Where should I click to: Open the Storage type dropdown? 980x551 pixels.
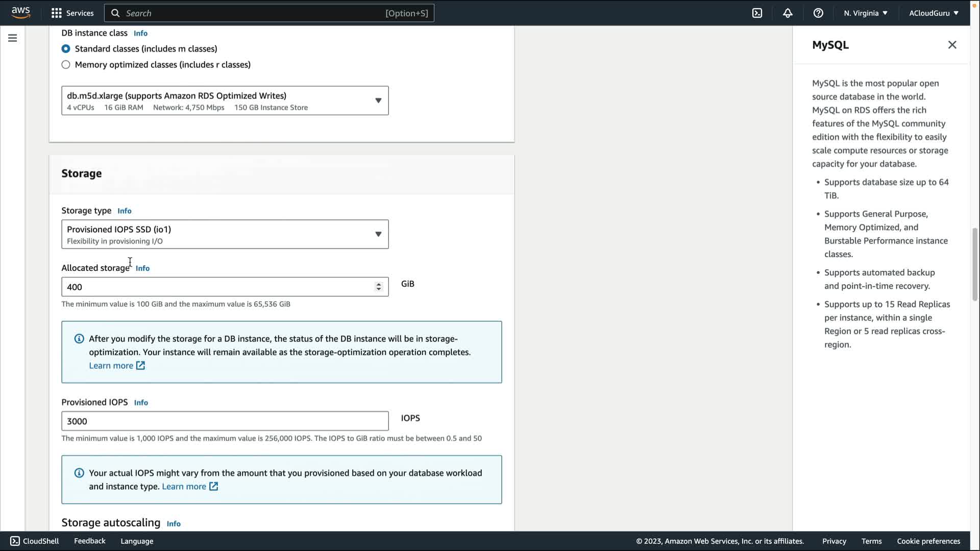coord(225,234)
